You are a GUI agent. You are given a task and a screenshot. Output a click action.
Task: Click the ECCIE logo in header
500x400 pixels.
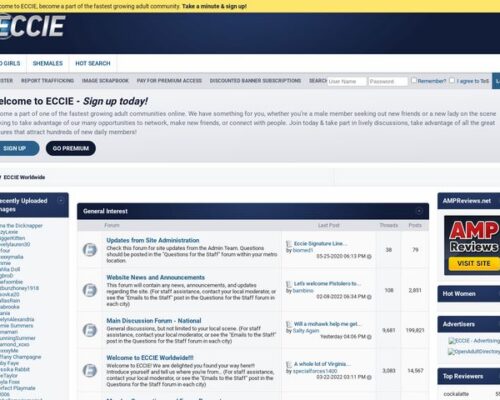click(x=32, y=27)
